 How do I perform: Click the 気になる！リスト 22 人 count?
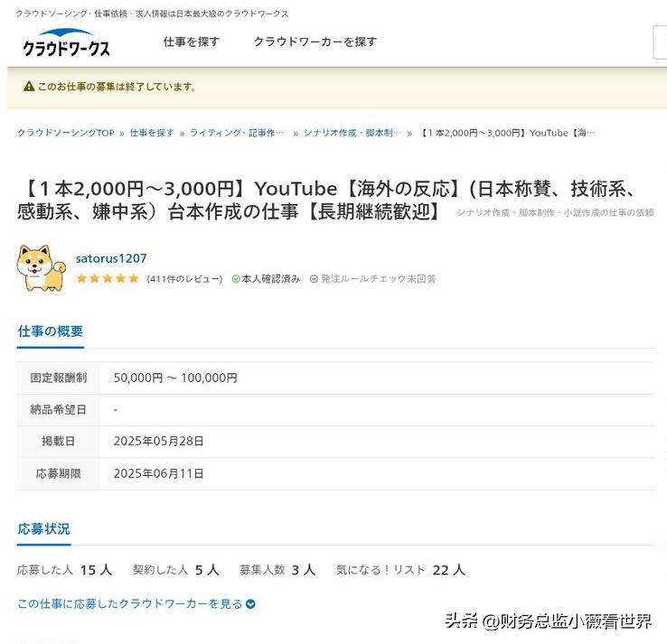tap(400, 570)
